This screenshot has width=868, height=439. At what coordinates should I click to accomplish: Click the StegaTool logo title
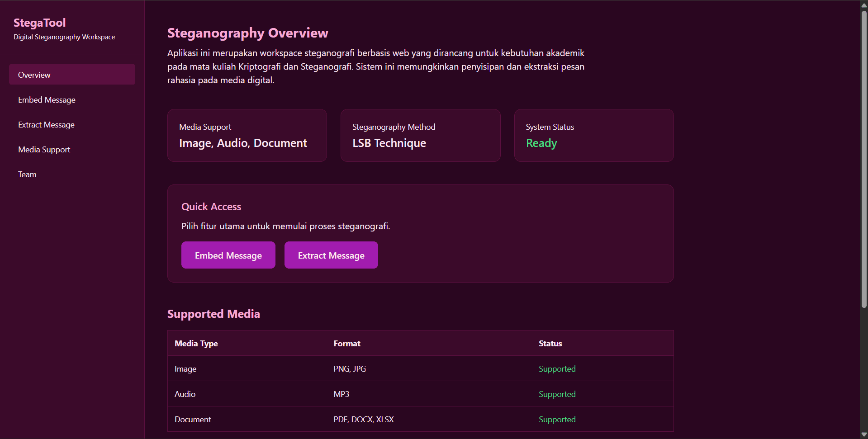pos(40,23)
